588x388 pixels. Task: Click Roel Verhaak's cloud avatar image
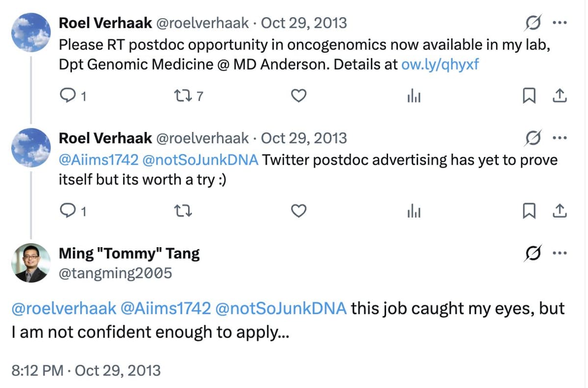[x=30, y=32]
